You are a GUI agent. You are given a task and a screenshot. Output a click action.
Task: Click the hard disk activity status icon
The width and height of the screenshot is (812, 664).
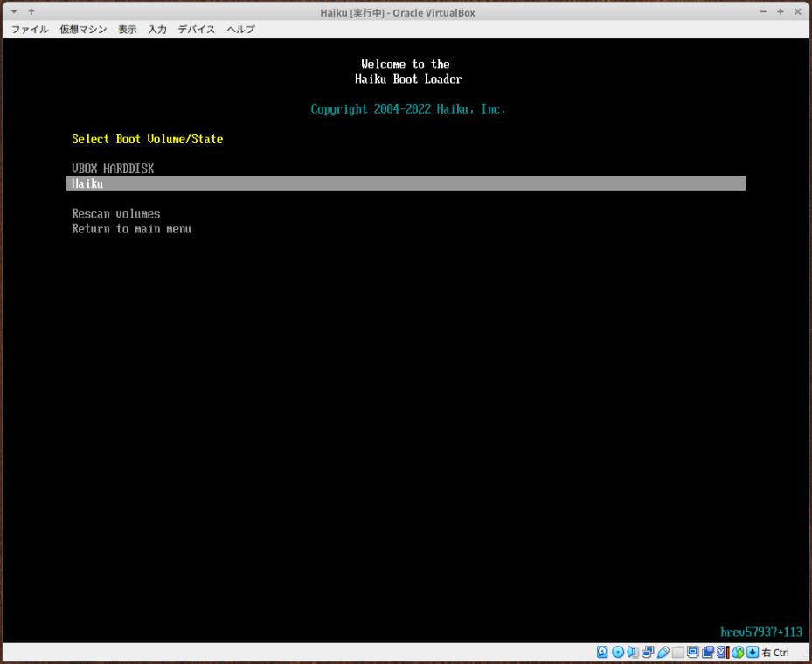(x=602, y=652)
